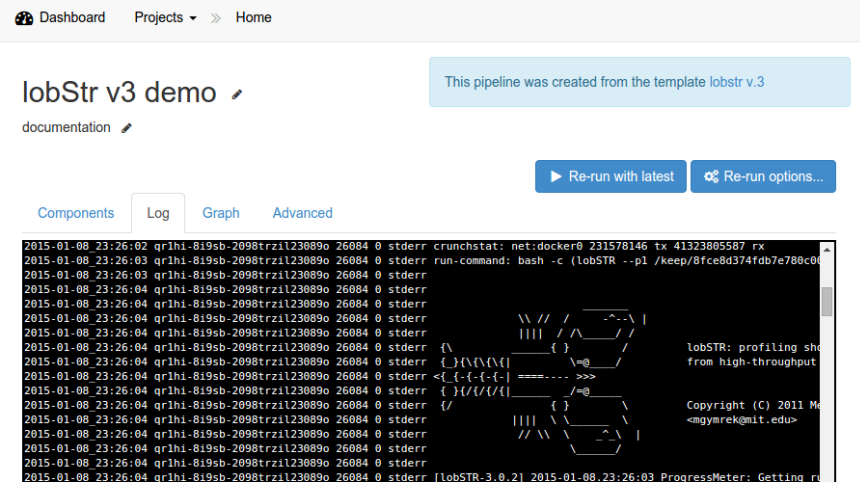Viewport: 868px width, 482px height.
Task: Click the pencil icon next to documentation
Action: (126, 127)
